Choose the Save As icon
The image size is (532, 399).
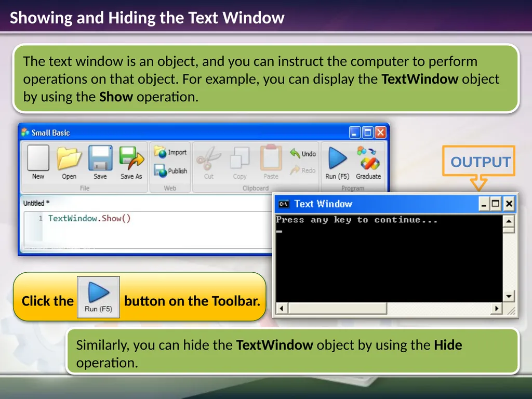point(131,162)
